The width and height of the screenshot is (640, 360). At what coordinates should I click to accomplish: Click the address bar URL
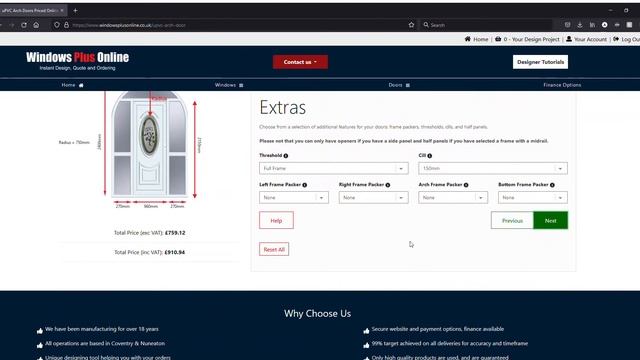[129, 25]
